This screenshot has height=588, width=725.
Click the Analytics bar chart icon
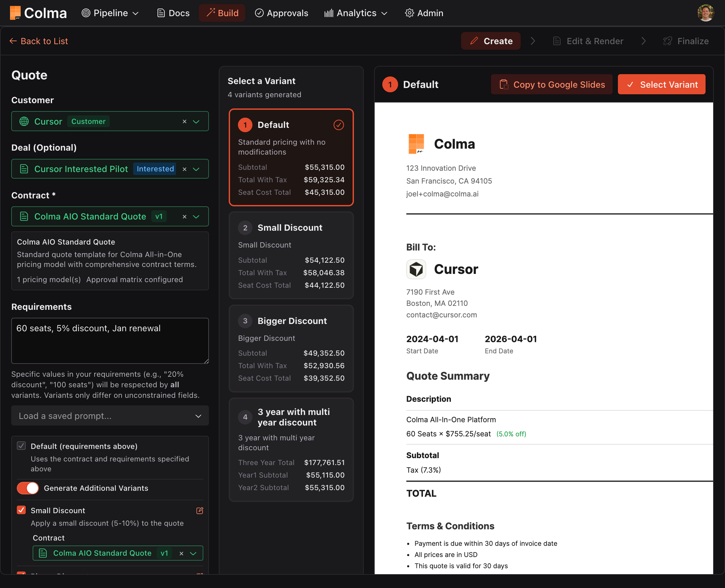328,13
